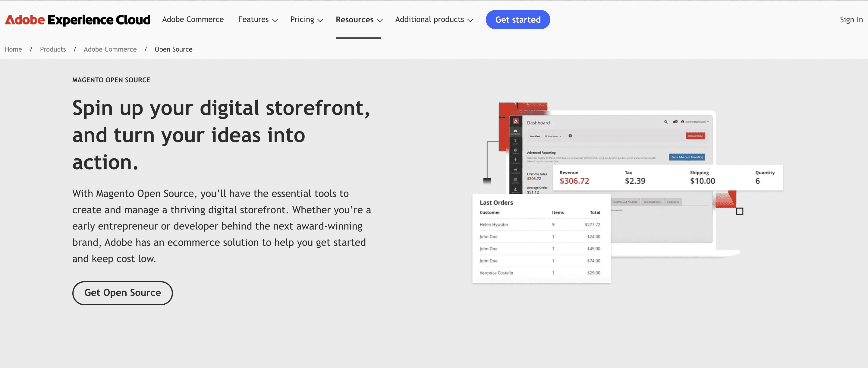Screen dimensions: 868x368
Task: Open the All Store Views dropdown in preview
Action: point(553,136)
